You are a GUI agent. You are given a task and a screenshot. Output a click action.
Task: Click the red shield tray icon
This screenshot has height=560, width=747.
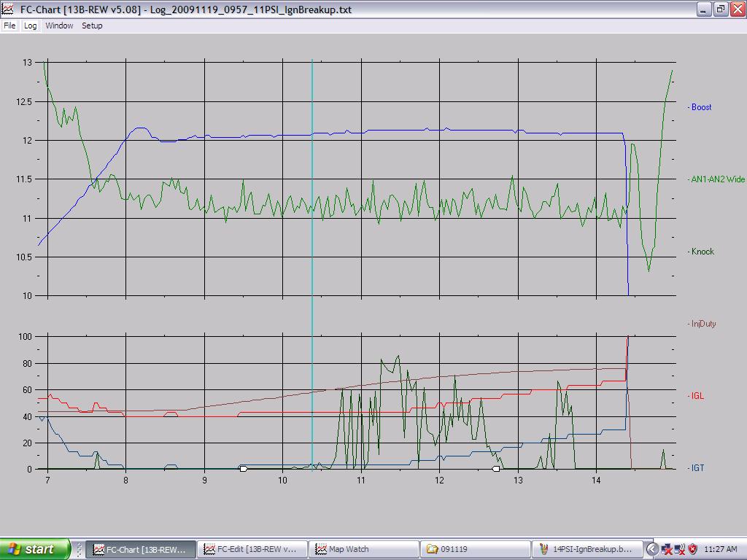(x=693, y=550)
